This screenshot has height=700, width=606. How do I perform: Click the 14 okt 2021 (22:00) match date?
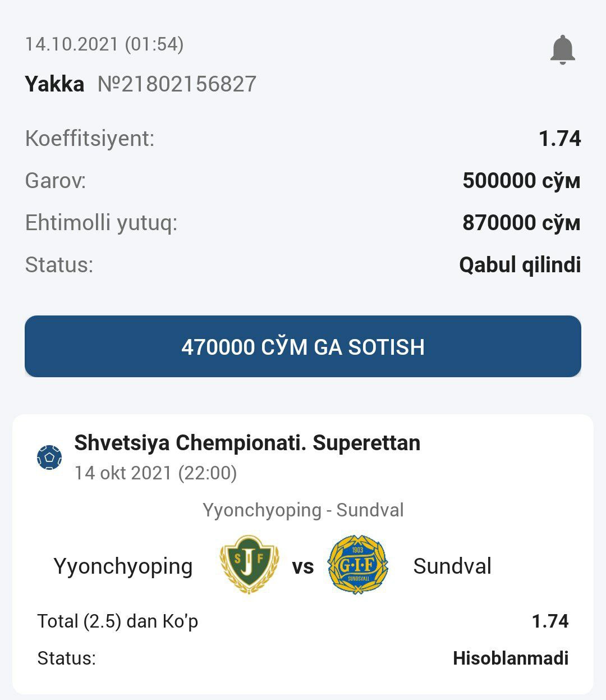tap(155, 473)
